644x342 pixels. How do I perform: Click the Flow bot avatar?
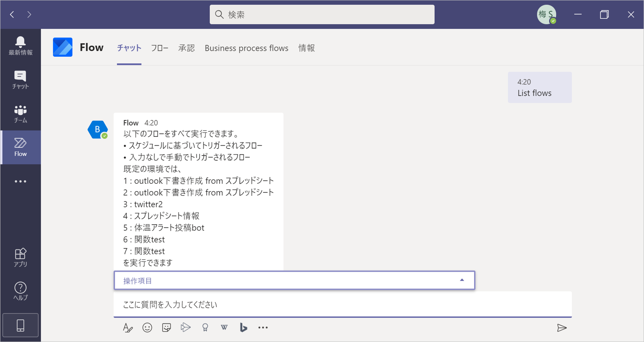(98, 130)
